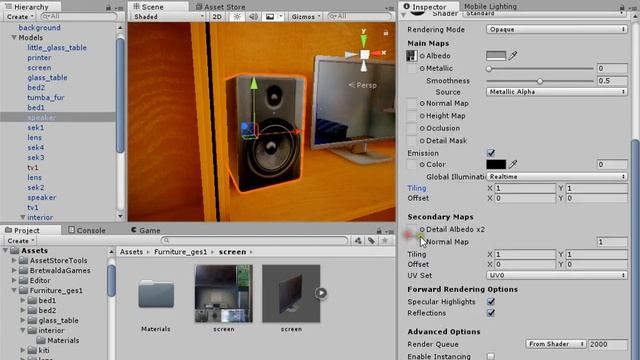Select the screen texture thumbnail
640x360 pixels.
click(224, 293)
